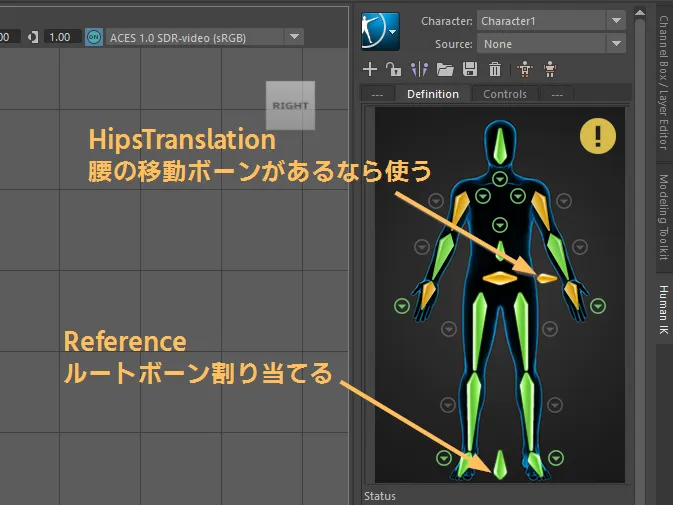
Task: Select green forearm bone on screen-right side
Action: point(558,256)
